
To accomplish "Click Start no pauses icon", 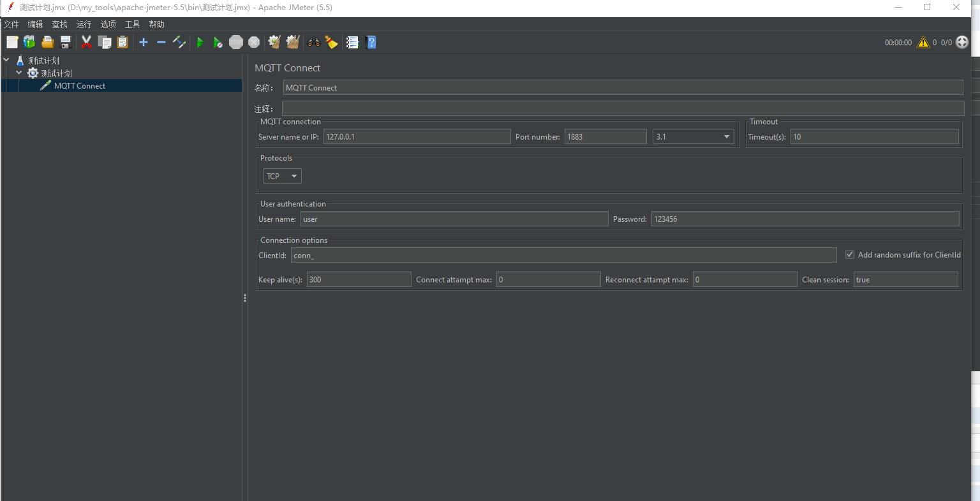I will point(218,42).
